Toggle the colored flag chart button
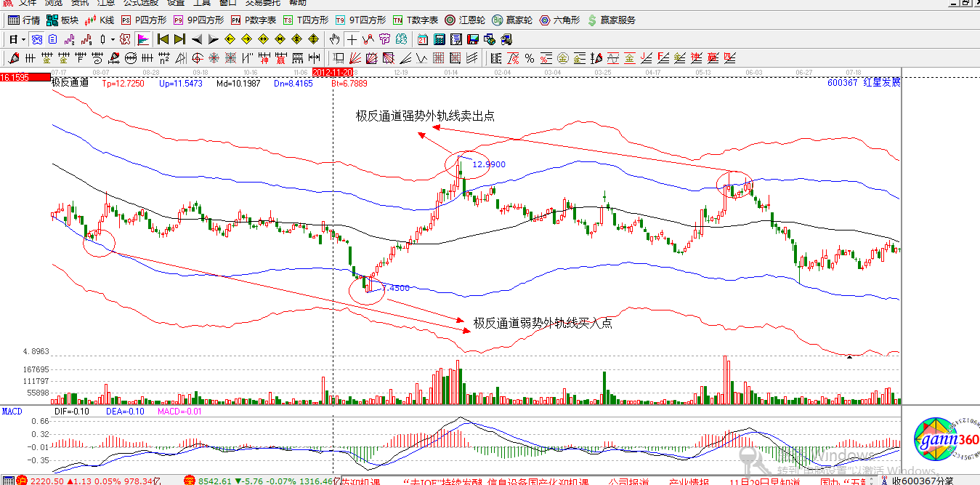 [x=142, y=39]
